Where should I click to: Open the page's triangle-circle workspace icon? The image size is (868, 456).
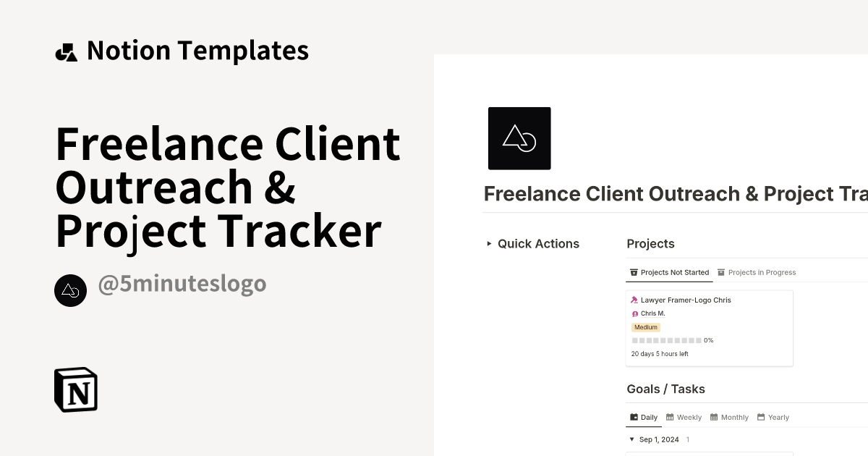(x=519, y=138)
